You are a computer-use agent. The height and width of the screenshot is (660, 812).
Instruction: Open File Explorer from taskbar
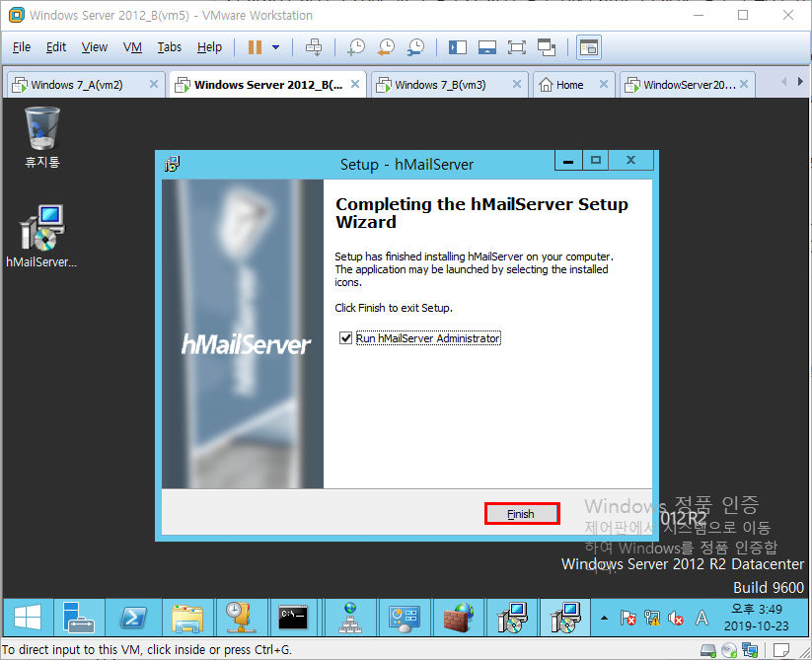(x=186, y=618)
